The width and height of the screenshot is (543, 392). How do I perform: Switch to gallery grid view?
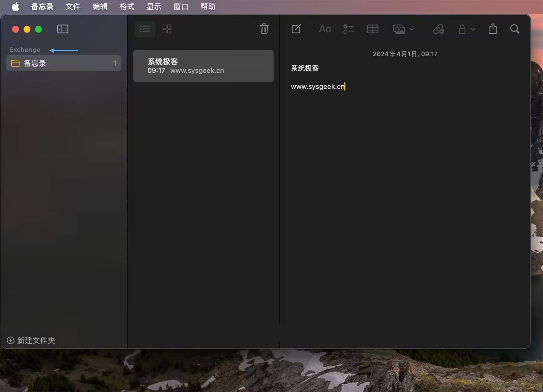click(167, 29)
